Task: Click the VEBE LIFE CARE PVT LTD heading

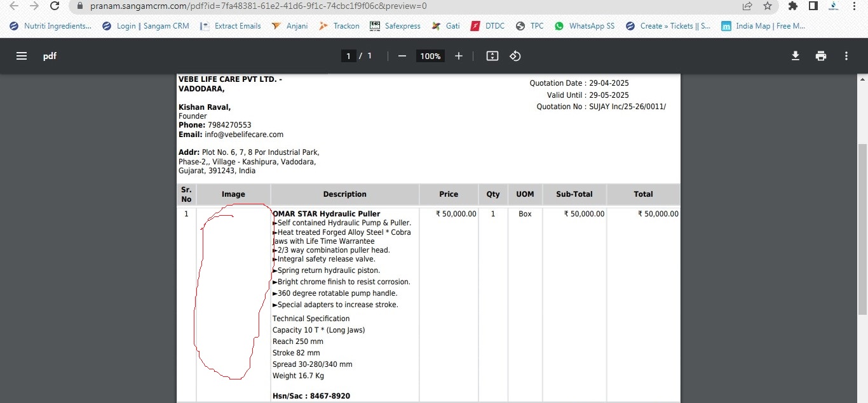Action: pos(230,84)
